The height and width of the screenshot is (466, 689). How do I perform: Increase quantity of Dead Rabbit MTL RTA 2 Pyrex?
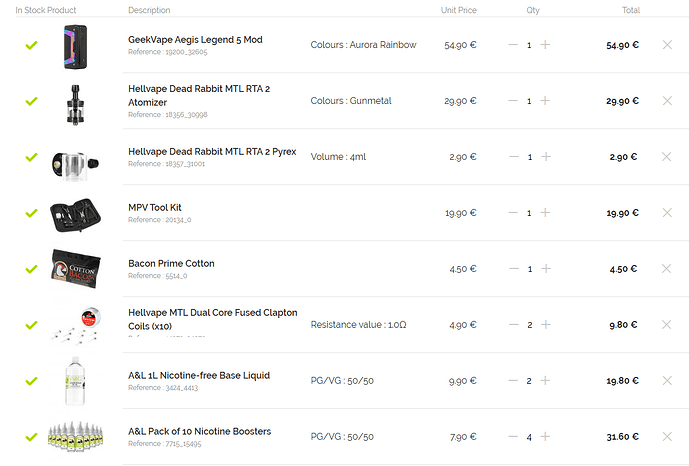(x=546, y=156)
